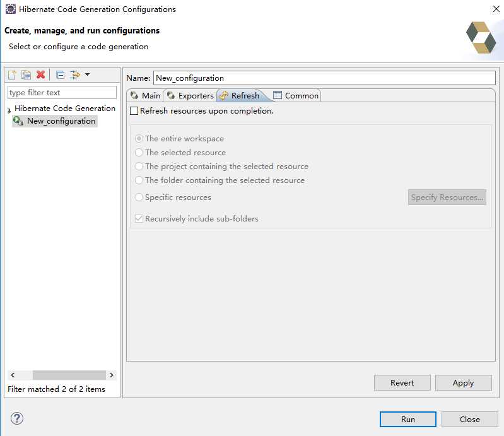Click the Specify Resources button
Viewport: 504px width, 436px height.
[447, 197]
